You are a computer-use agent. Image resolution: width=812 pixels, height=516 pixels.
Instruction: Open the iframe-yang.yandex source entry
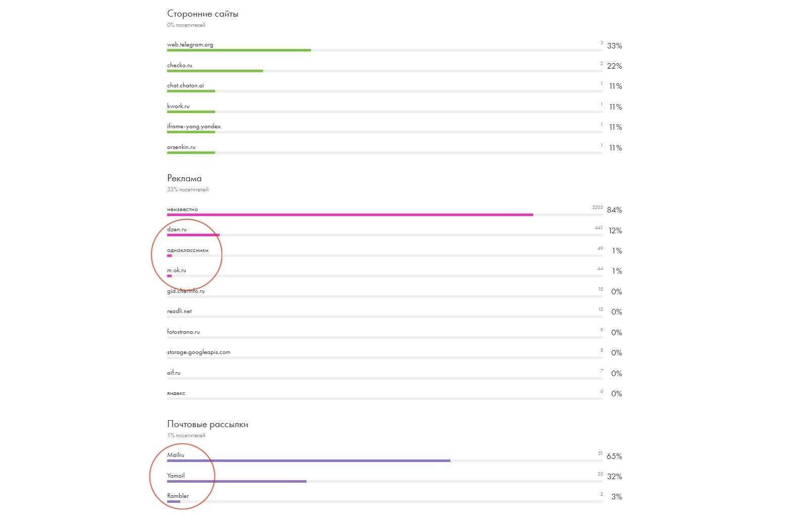[x=193, y=127]
